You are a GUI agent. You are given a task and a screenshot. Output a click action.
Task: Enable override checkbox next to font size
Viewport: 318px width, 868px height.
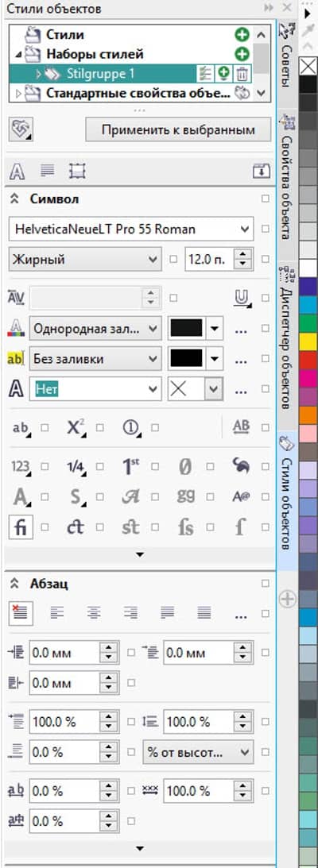266,259
